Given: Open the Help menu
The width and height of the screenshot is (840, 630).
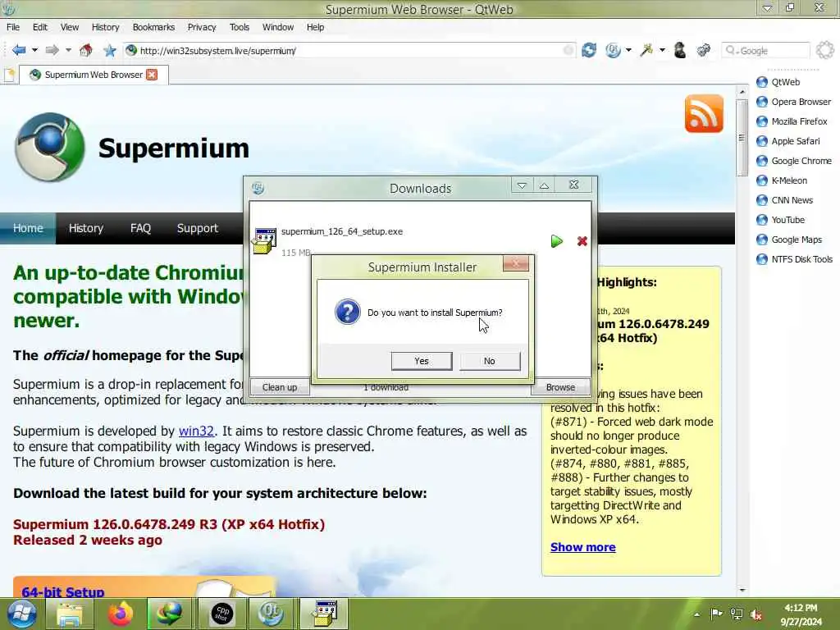Looking at the screenshot, I should click(315, 27).
